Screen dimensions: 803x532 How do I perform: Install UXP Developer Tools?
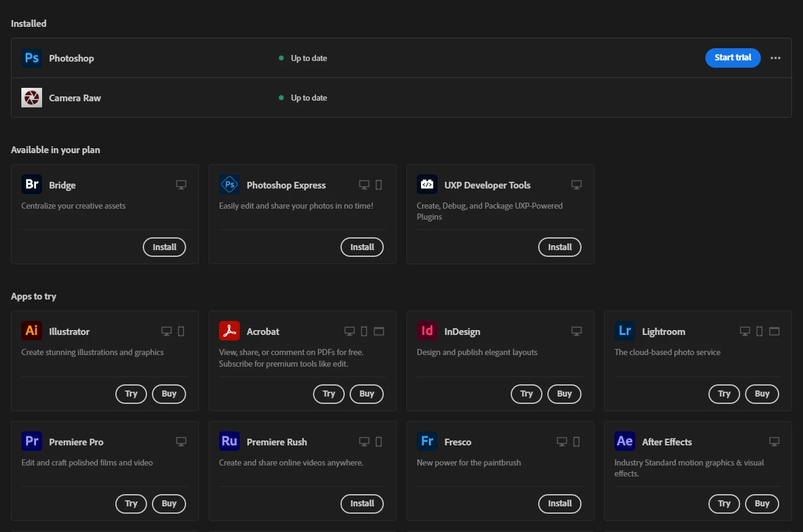[x=560, y=247]
